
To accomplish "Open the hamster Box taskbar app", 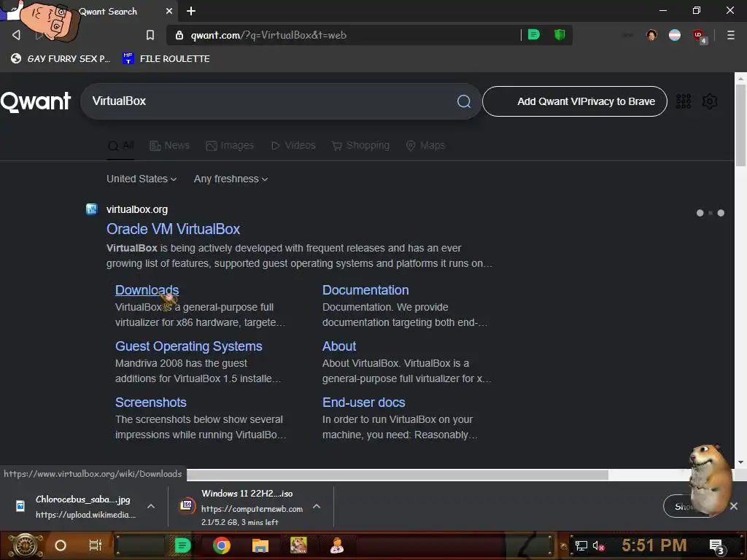I will (298, 545).
